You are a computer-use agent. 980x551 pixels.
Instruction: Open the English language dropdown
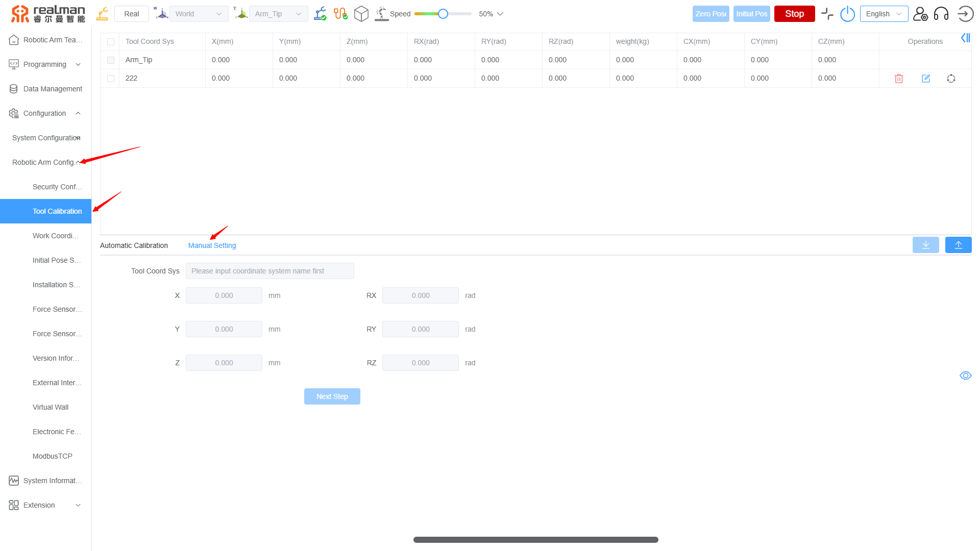884,14
